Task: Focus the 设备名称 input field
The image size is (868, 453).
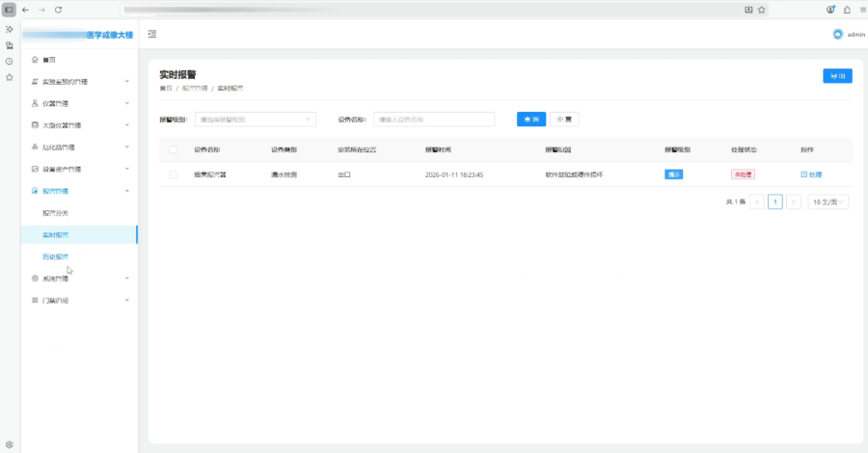Action: [x=434, y=120]
